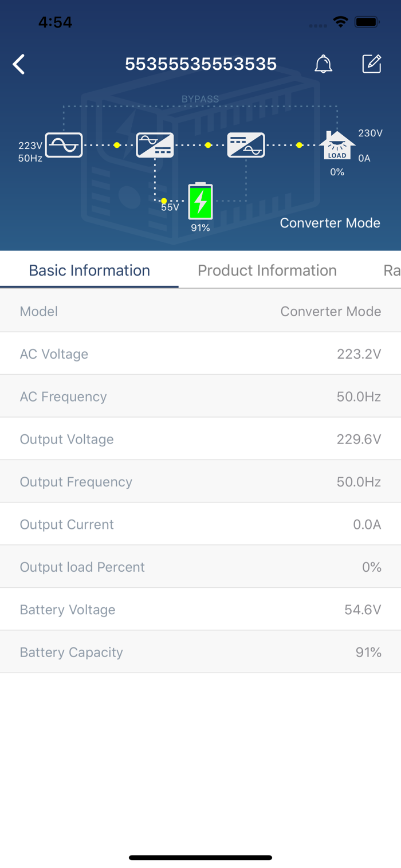401x868 pixels.
Task: Tap the BYPASS label in diagram
Action: click(200, 99)
